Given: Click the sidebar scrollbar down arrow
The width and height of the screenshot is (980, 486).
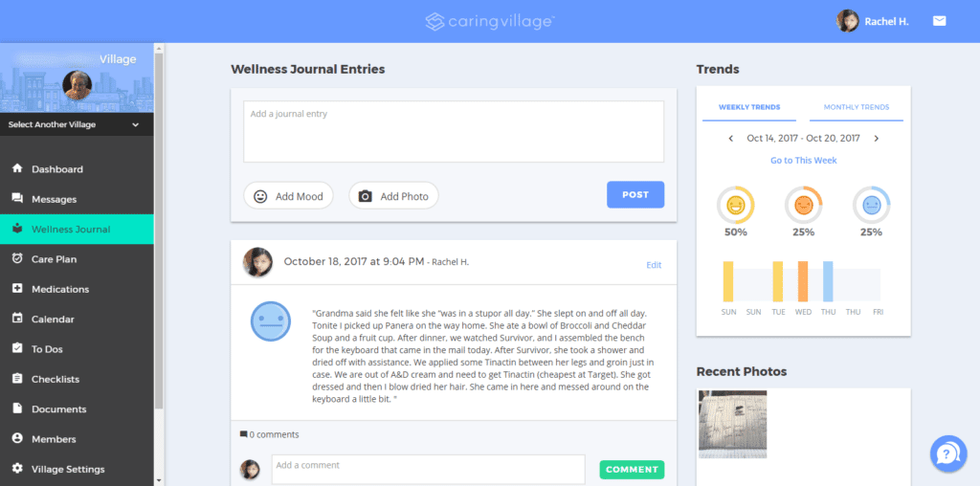Looking at the screenshot, I should [x=159, y=481].
